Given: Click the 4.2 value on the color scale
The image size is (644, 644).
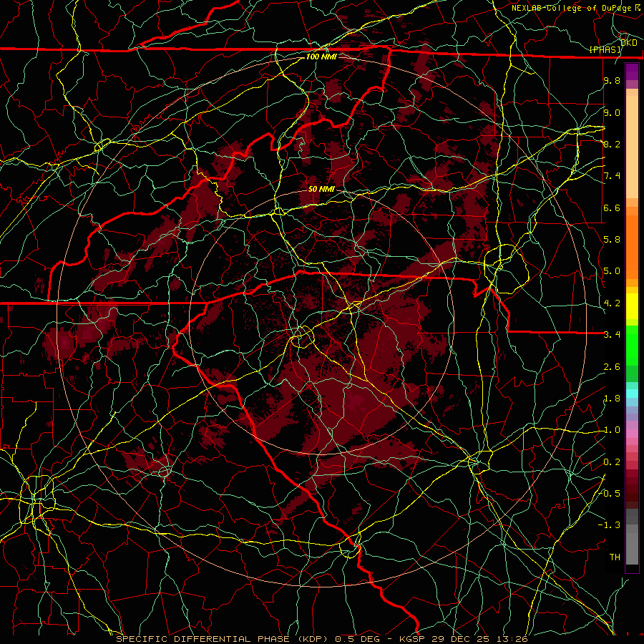Looking at the screenshot, I should (x=612, y=303).
